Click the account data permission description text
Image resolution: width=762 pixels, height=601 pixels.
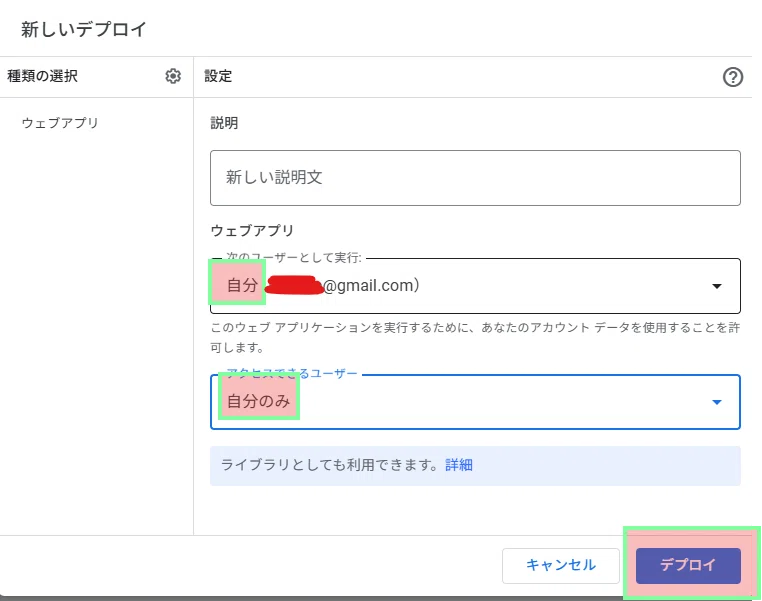pyautogui.click(x=475, y=337)
